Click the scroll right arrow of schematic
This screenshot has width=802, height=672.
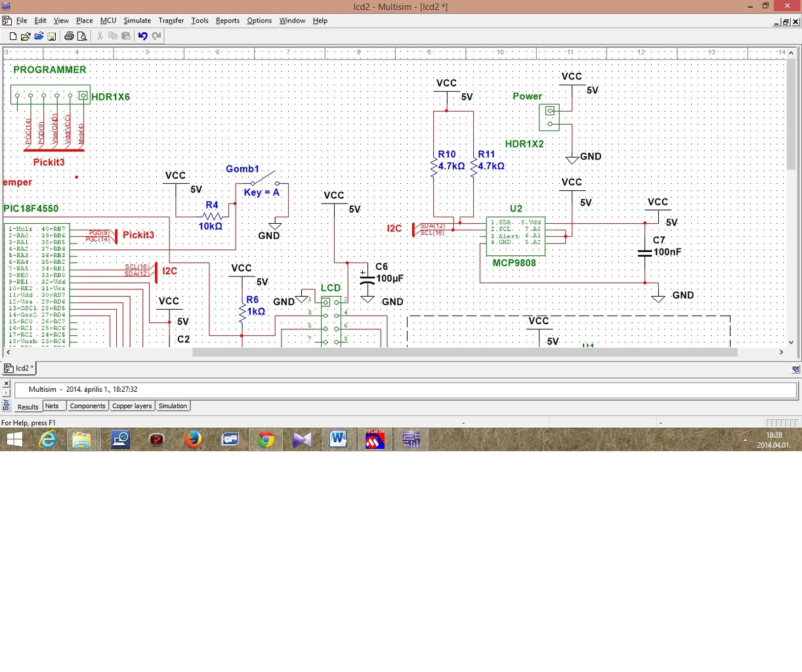tap(782, 352)
